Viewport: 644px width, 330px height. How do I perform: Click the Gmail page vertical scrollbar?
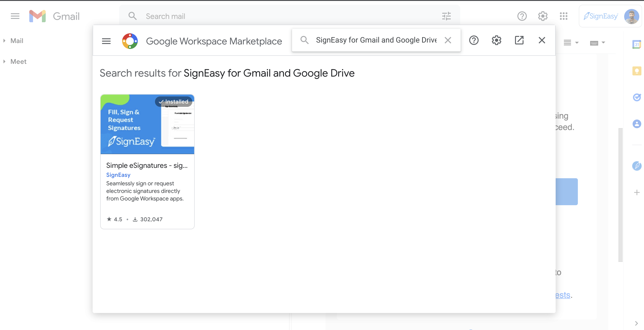point(620,195)
